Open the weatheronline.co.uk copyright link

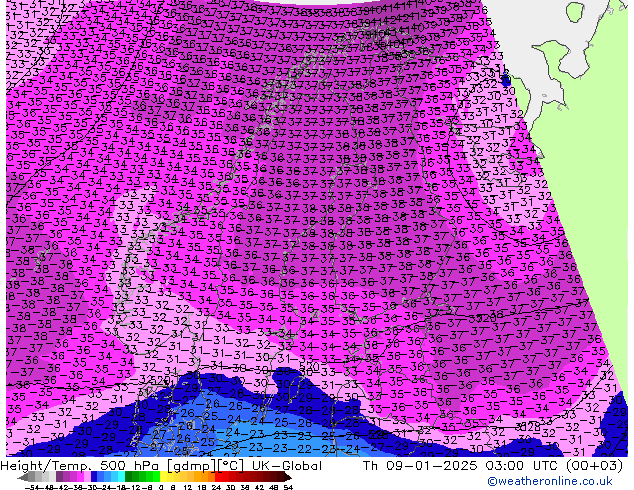[550, 481]
